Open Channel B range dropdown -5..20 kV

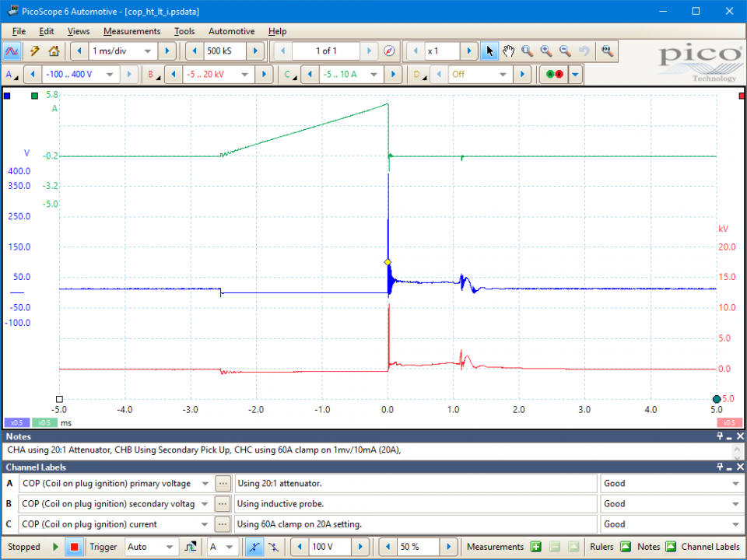coord(245,75)
